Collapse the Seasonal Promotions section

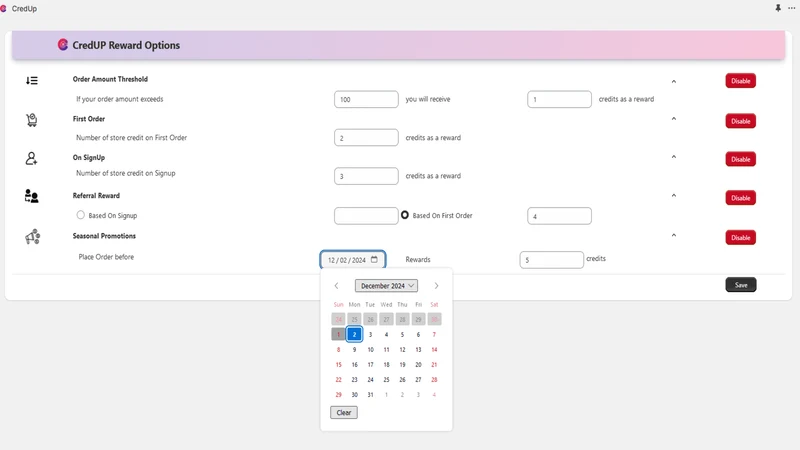tap(674, 235)
